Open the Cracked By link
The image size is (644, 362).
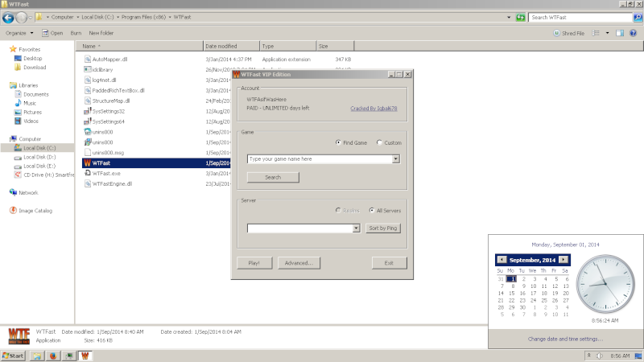tap(374, 109)
